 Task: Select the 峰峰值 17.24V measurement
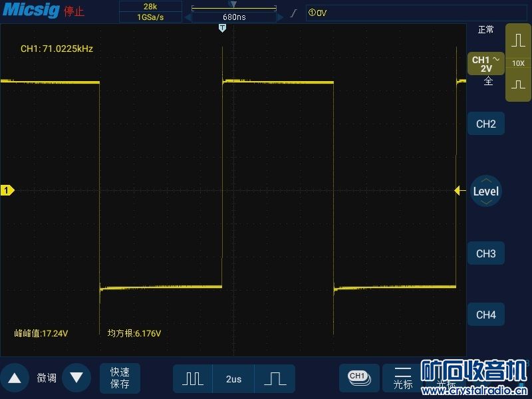click(x=41, y=334)
